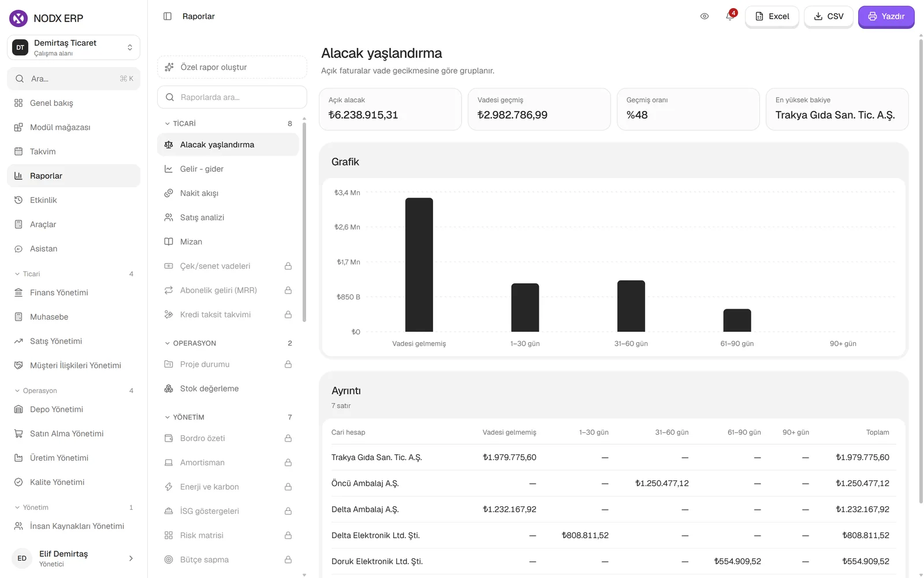924x578 pixels.
Task: Toggle the eye visibility icon in header
Action: click(x=705, y=16)
